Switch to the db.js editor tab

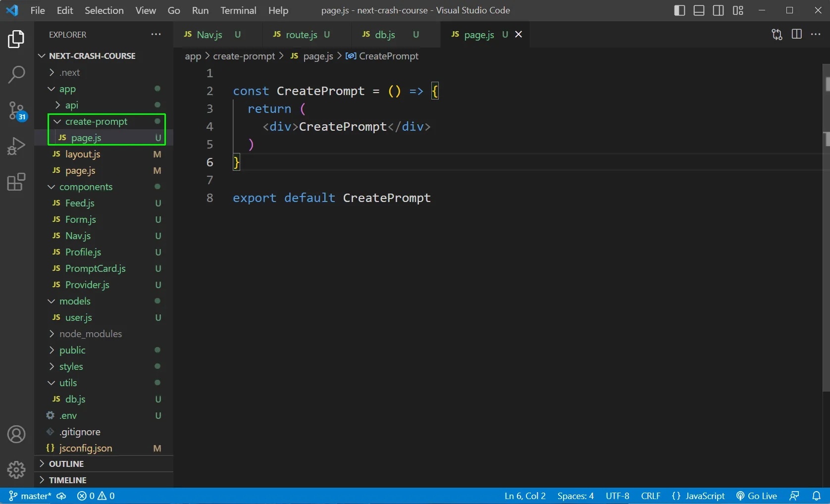396,34
